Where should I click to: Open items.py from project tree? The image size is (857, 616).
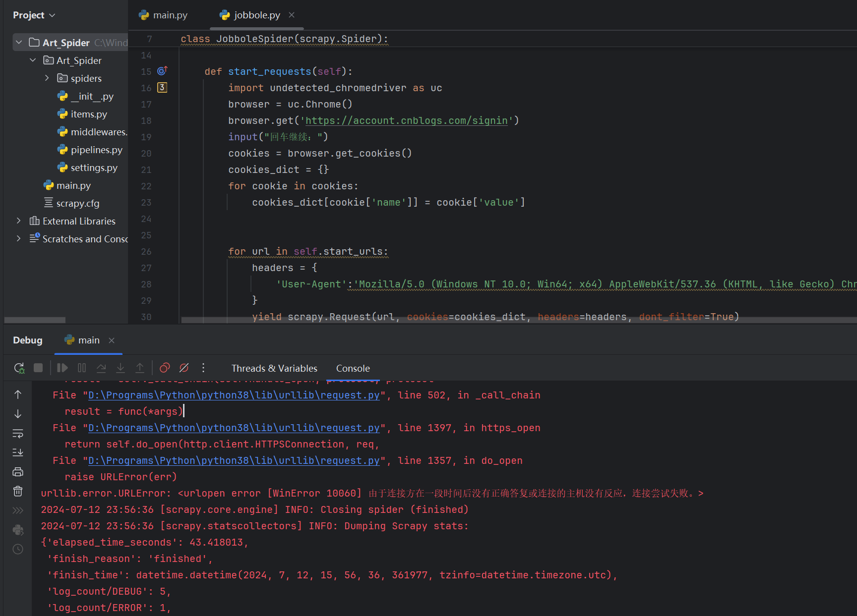tap(82, 114)
